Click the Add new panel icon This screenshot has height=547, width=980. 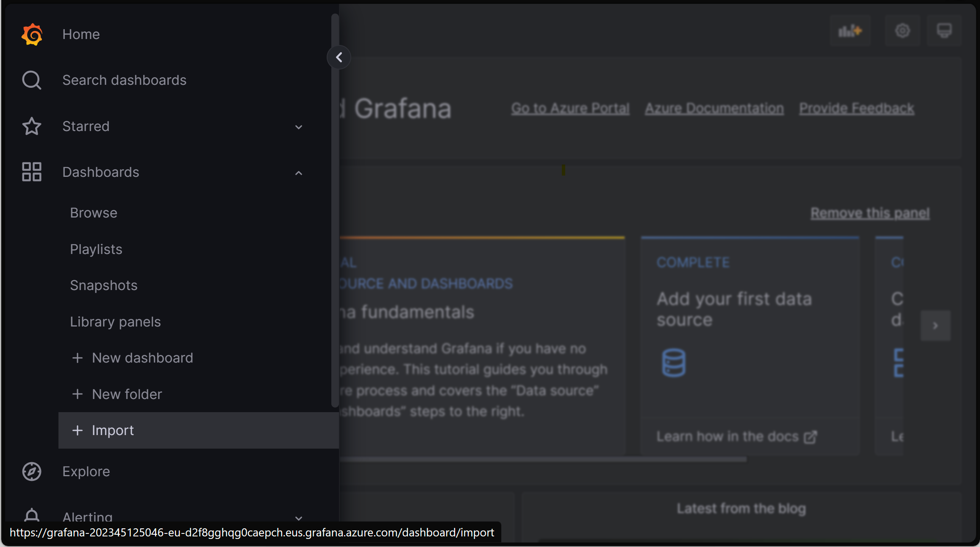(x=850, y=30)
